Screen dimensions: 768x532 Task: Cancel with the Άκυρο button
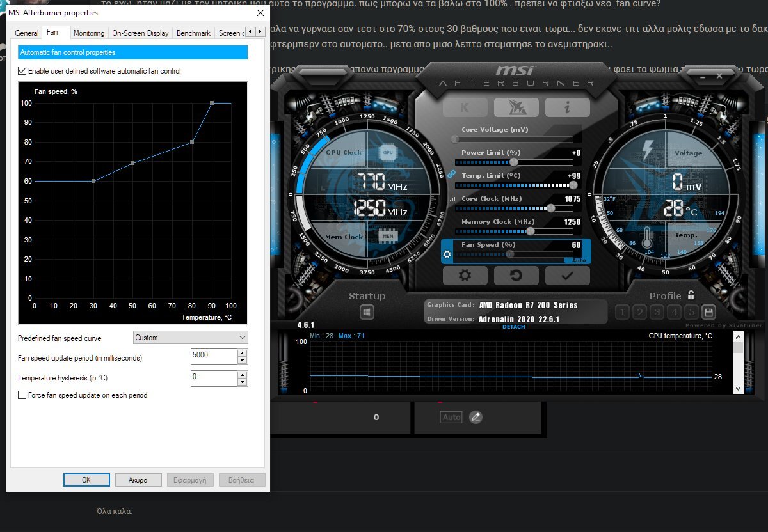point(138,480)
